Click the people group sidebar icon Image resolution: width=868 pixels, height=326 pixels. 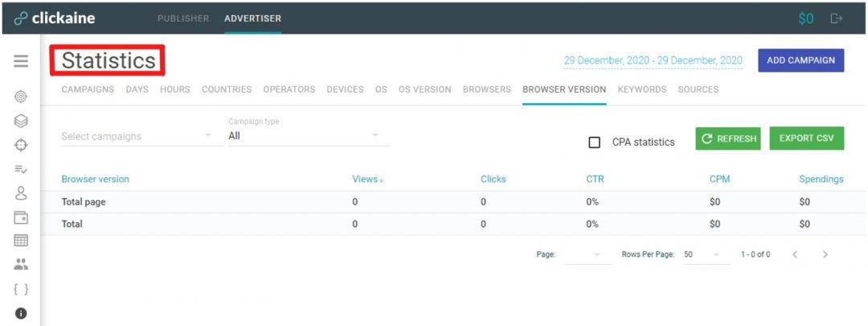point(21,264)
